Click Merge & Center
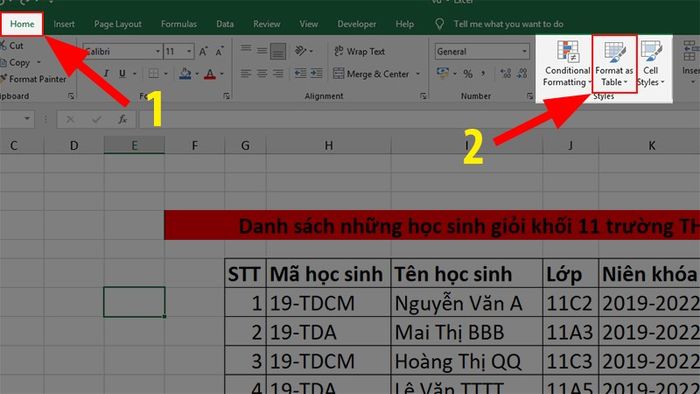The height and width of the screenshot is (394, 700). [x=371, y=74]
